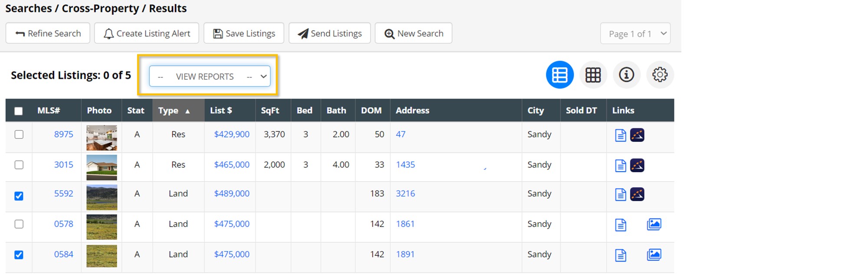This screenshot has height=278, width=868.
Task: Click dark map icon for listing 5592
Action: (x=637, y=194)
